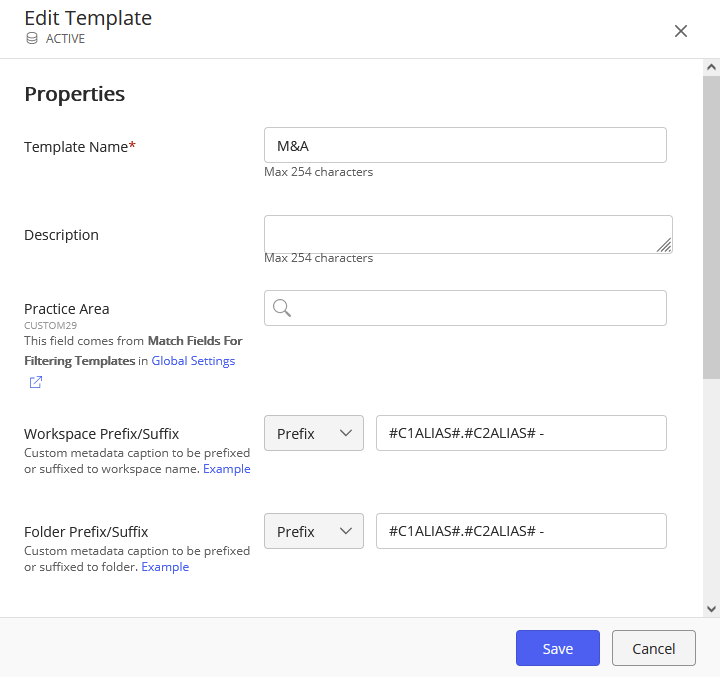Open the Example link under Folder Prefix/Suffix
The height and width of the screenshot is (677, 720).
[165, 567]
